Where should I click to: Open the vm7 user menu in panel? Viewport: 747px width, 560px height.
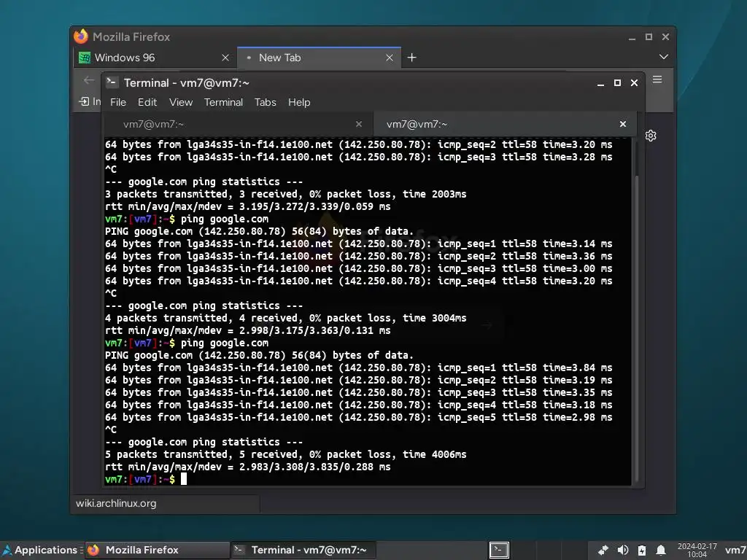click(x=735, y=551)
